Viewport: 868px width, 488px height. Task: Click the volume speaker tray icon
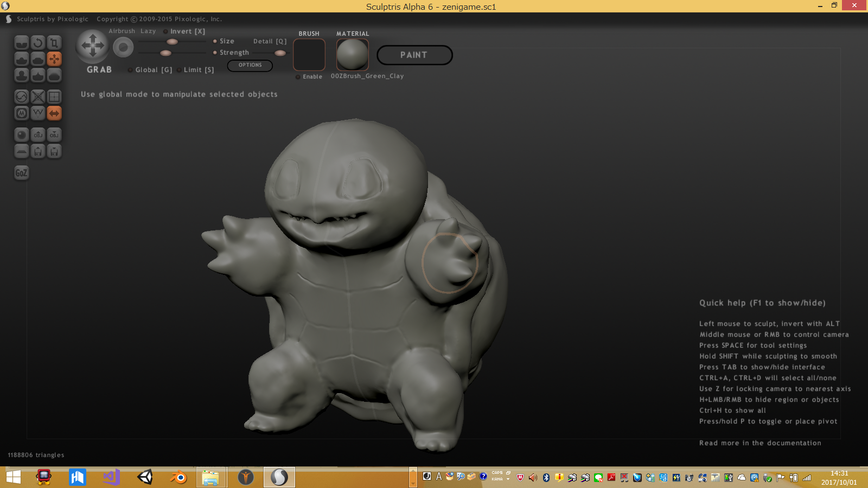click(x=533, y=478)
